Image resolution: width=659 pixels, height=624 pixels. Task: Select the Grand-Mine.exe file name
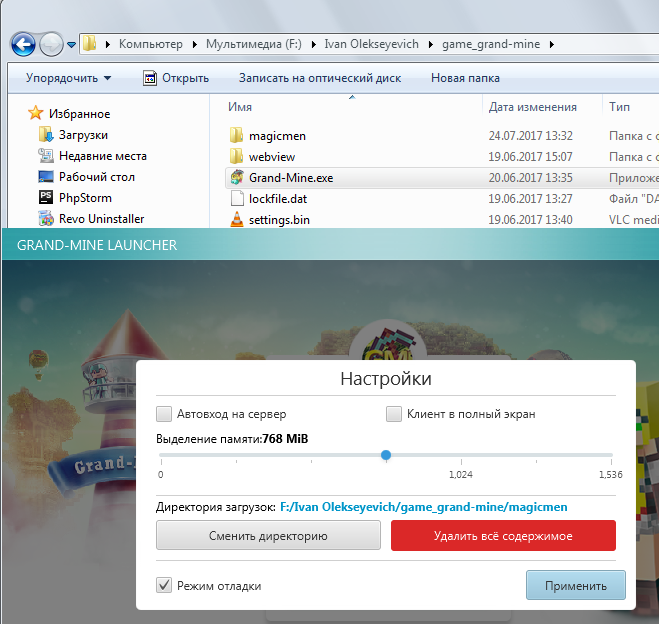(291, 178)
